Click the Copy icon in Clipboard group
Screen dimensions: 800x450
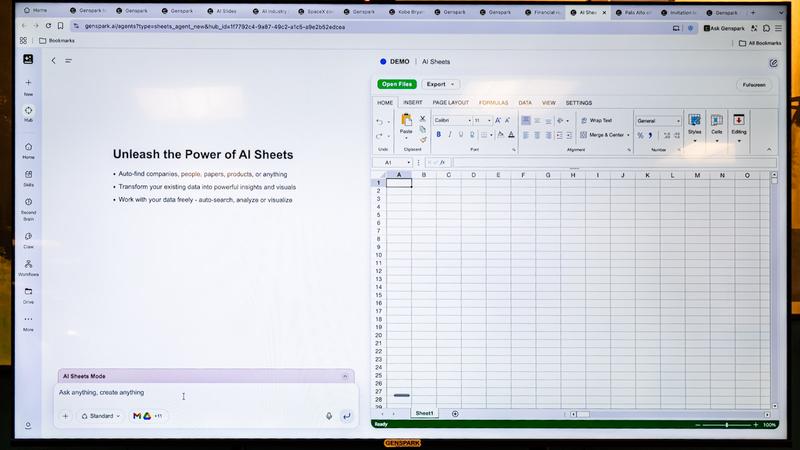coord(422,129)
